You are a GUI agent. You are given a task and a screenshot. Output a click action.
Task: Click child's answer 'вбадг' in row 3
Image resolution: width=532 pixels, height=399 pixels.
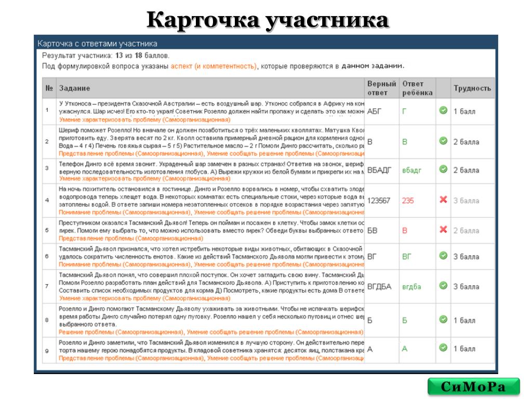(411, 170)
